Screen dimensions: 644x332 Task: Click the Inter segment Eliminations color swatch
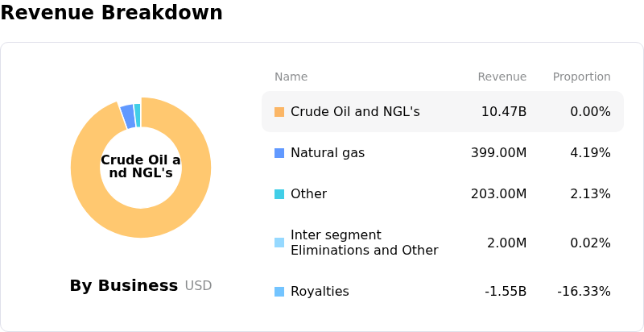(x=279, y=243)
